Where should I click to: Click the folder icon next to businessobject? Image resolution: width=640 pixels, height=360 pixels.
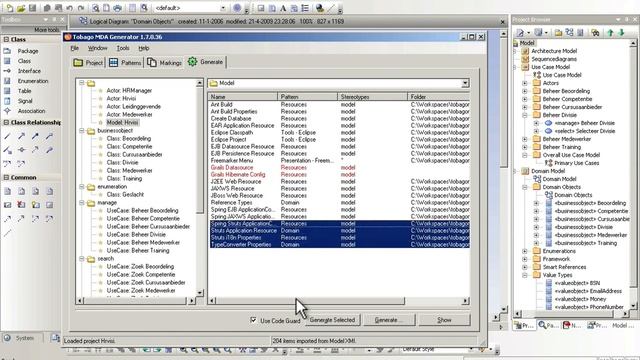tap(91, 131)
